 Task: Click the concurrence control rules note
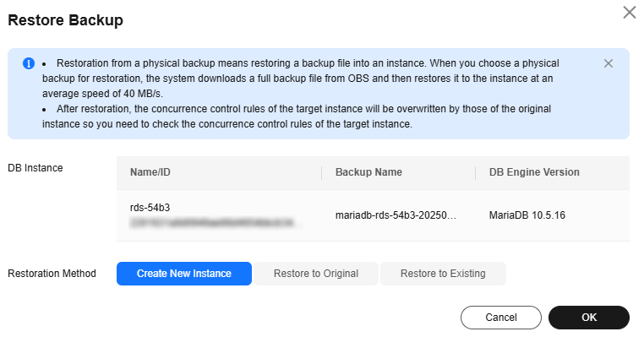[x=297, y=117]
